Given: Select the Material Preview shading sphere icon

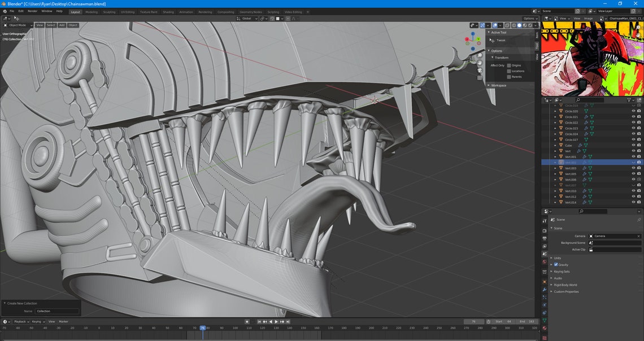Looking at the screenshot, I should point(524,25).
